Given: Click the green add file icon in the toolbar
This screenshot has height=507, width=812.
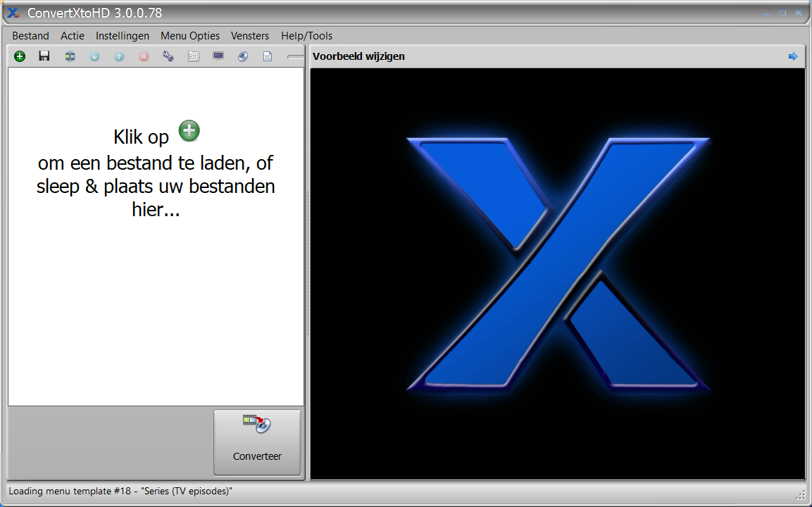Looking at the screenshot, I should [20, 56].
